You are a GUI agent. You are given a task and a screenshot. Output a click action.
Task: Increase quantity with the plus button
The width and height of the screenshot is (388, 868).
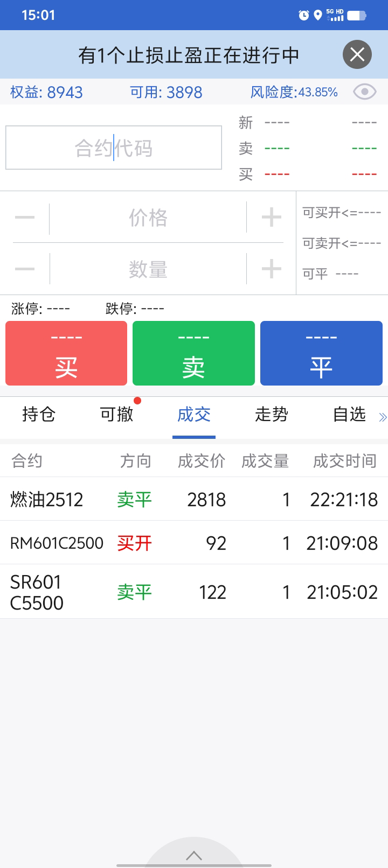(x=271, y=269)
